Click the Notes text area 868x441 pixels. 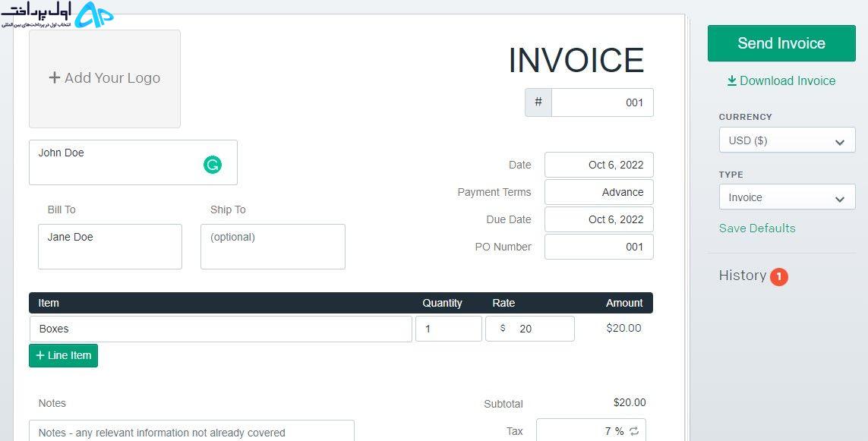(x=191, y=430)
